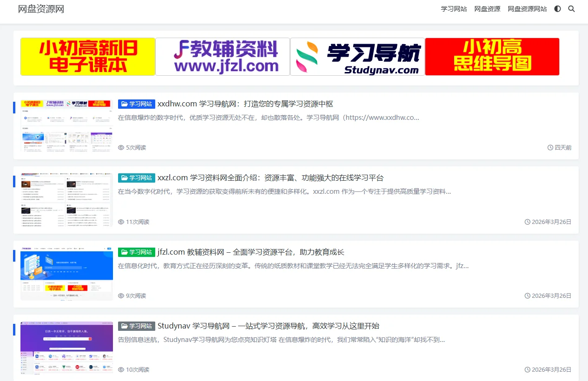Click the folder icon on the Studynav article badge
The image size is (588, 381).
click(x=124, y=326)
